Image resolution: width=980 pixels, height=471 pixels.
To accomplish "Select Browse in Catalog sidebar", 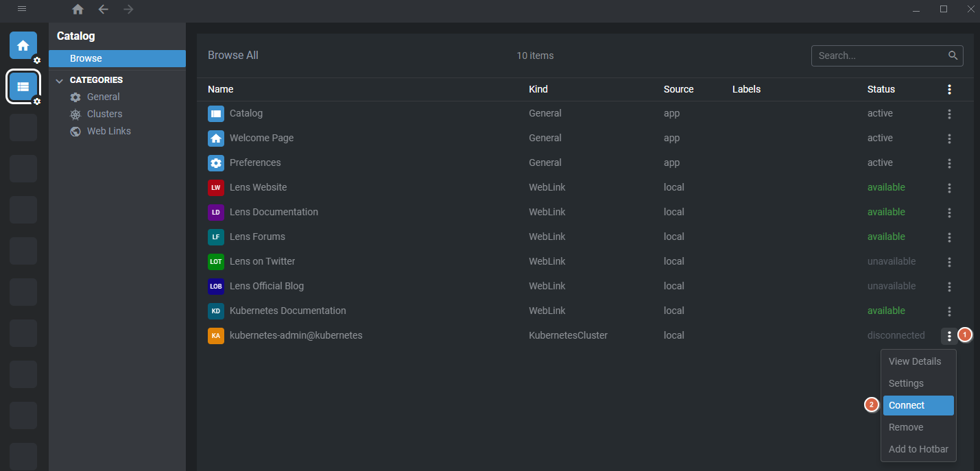I will coord(117,58).
